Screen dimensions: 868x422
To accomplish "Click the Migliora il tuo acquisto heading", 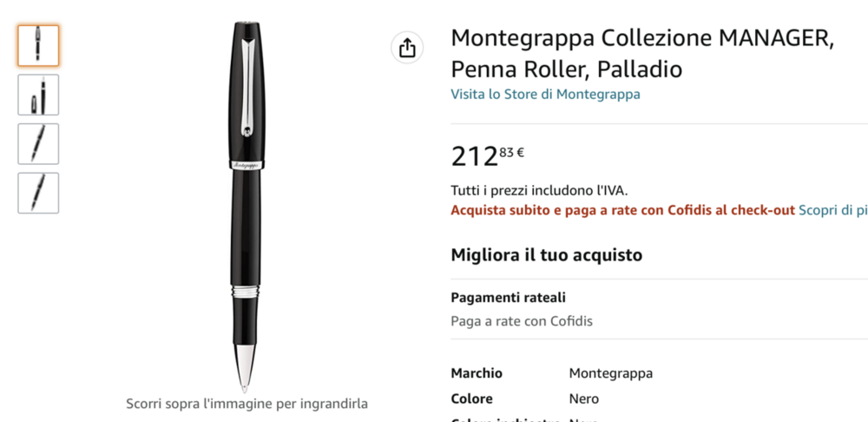I will [x=546, y=255].
